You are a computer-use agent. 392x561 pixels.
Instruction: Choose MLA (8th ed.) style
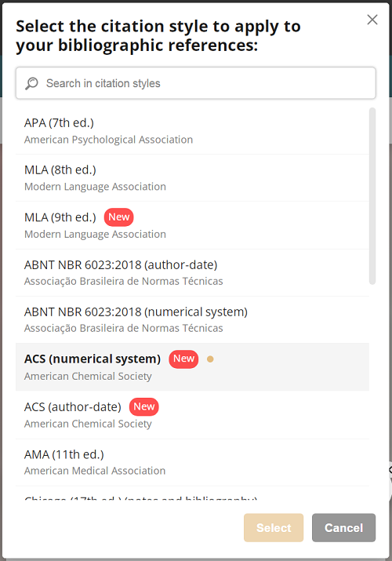tap(192, 178)
